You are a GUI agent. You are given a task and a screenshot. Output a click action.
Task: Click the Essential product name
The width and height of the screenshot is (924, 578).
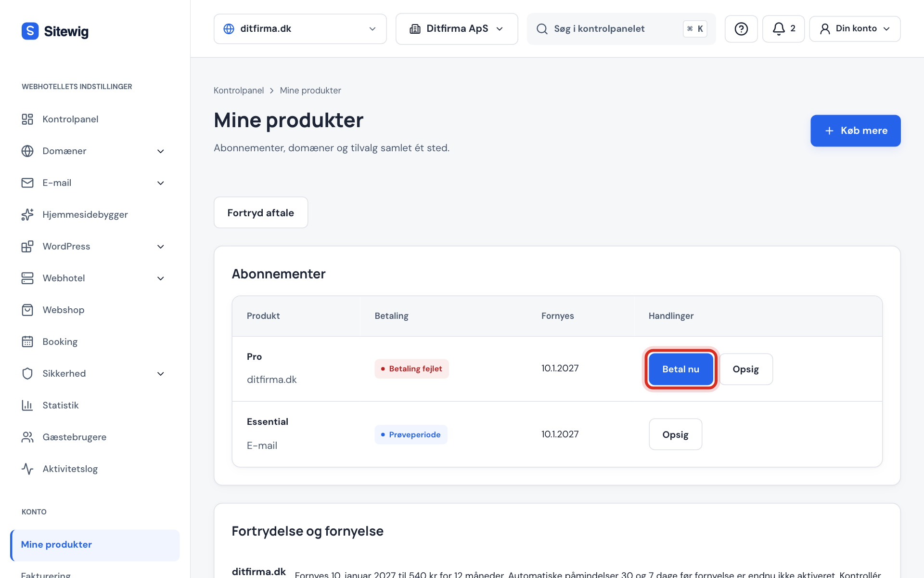268,421
